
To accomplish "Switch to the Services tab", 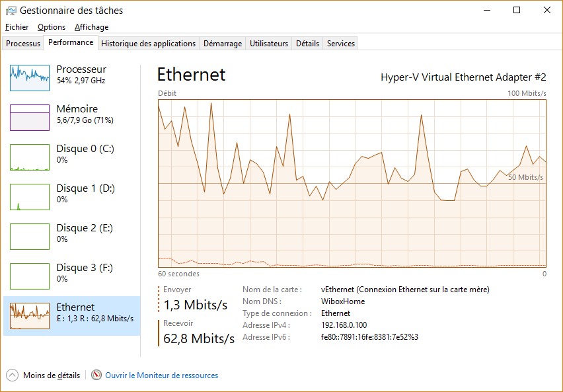I will (x=341, y=44).
